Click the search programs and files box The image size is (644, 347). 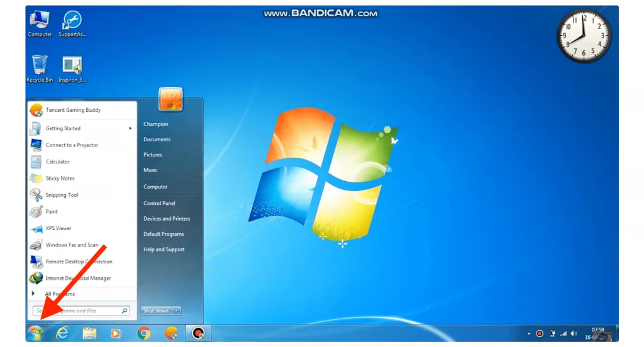81,311
